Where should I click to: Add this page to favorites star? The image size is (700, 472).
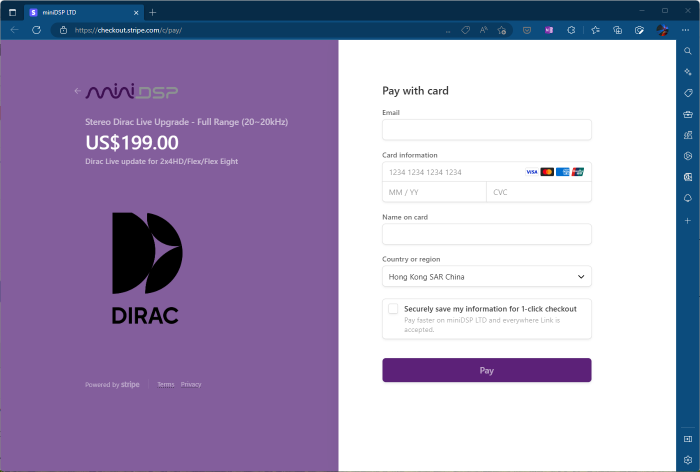coord(502,30)
